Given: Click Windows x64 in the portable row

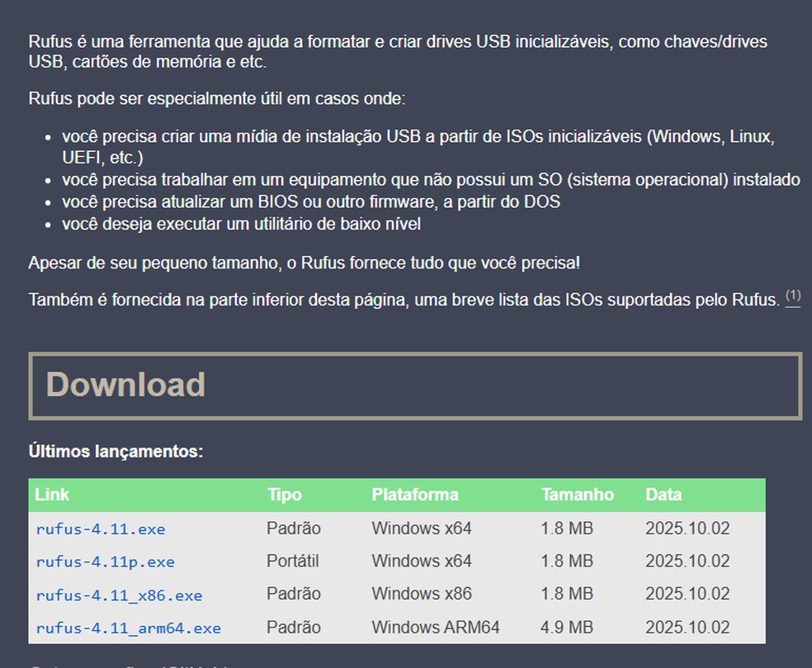Looking at the screenshot, I should 422,561.
